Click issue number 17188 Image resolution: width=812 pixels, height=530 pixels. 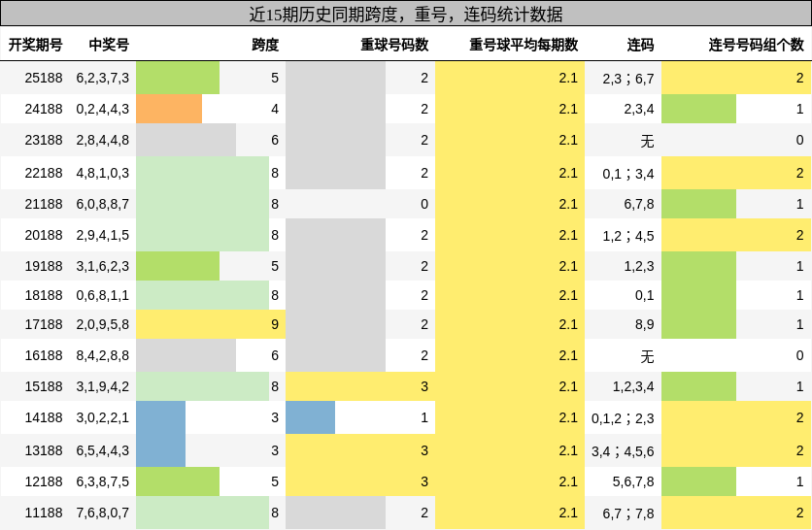pos(44,324)
